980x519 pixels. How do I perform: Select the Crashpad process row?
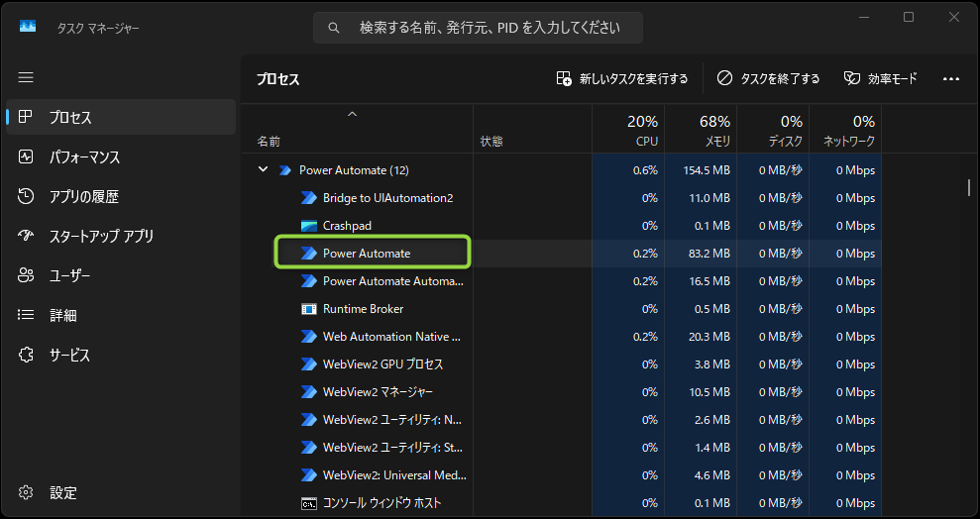coord(347,226)
